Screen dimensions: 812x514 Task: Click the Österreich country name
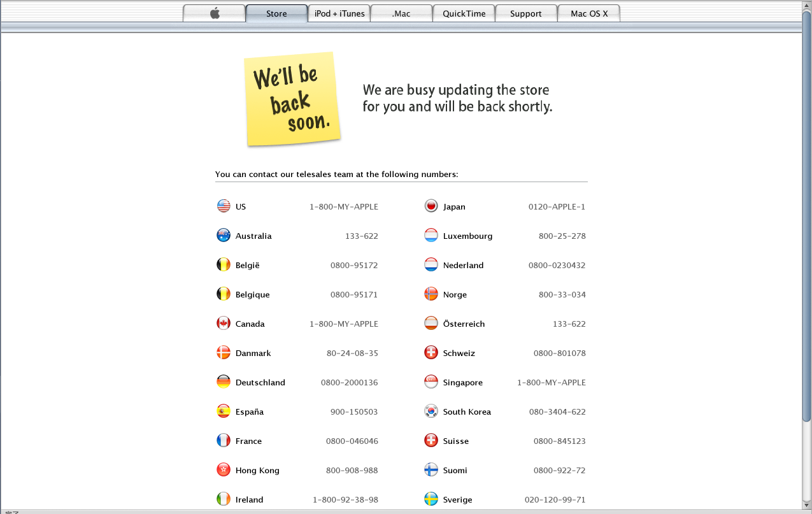[464, 324]
